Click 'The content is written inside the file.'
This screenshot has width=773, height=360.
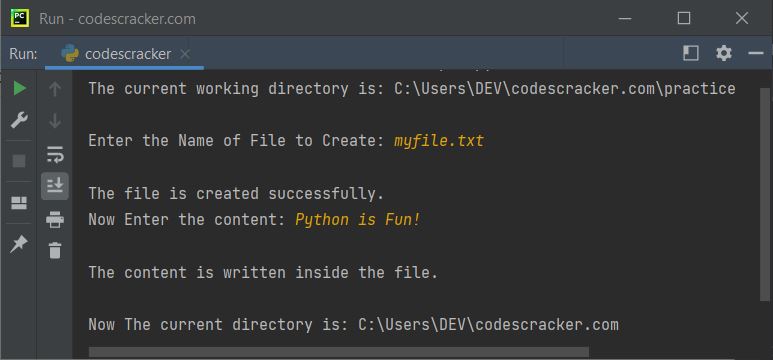[x=263, y=272]
